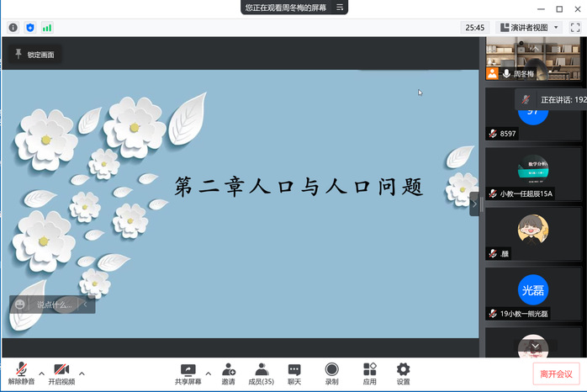Check the green network signal icon
The width and height of the screenshot is (587, 392).
tap(47, 28)
